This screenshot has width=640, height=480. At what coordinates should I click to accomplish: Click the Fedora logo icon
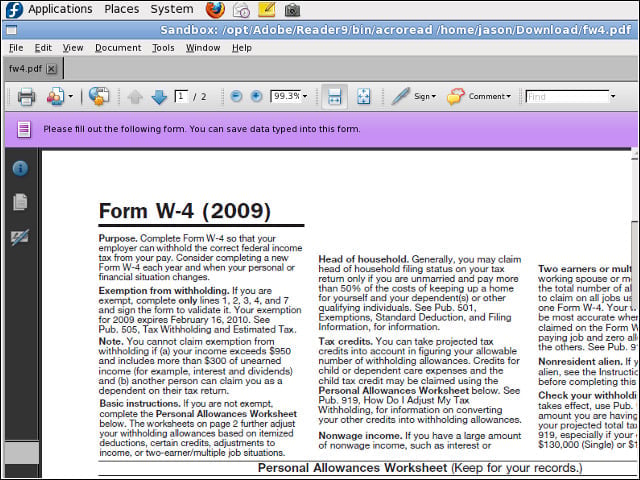point(14,10)
